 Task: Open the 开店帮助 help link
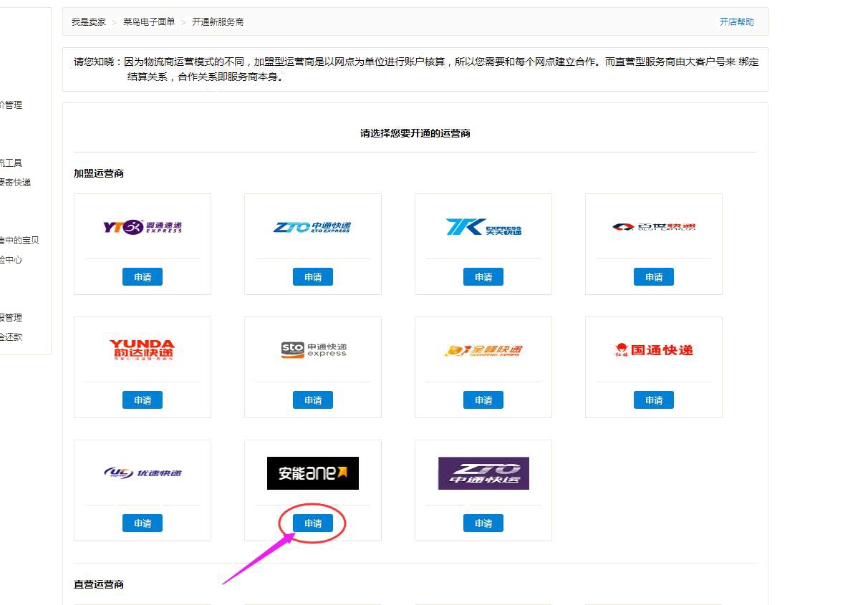click(736, 22)
